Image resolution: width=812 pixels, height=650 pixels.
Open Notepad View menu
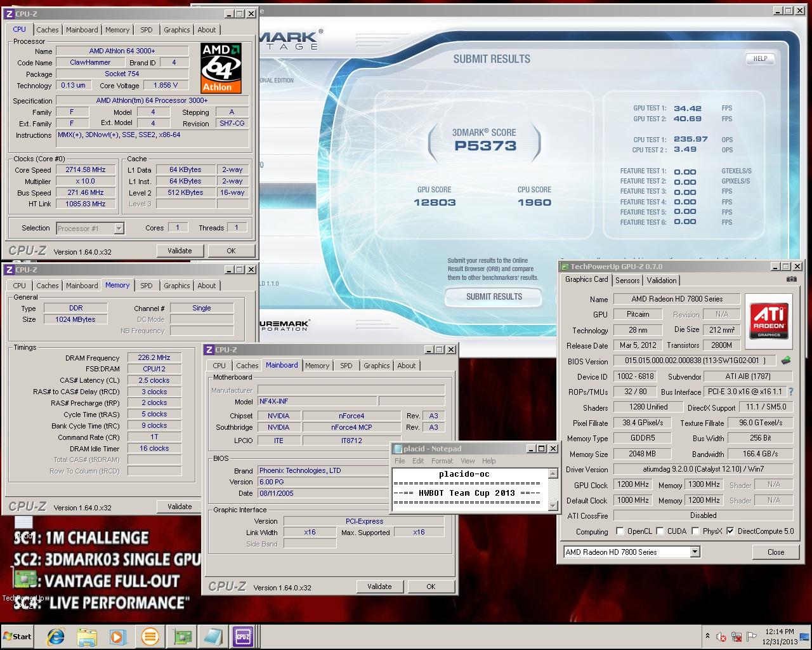click(468, 461)
